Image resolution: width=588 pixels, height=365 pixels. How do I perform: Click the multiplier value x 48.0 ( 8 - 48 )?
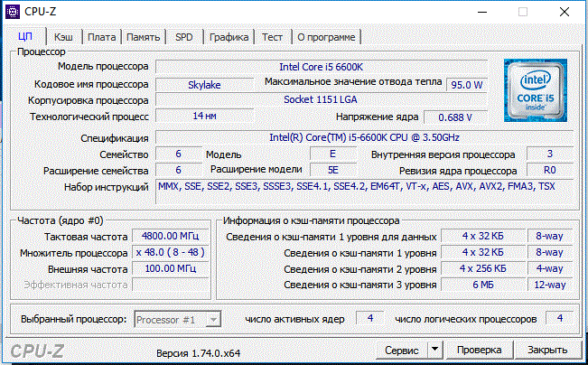coord(170,252)
